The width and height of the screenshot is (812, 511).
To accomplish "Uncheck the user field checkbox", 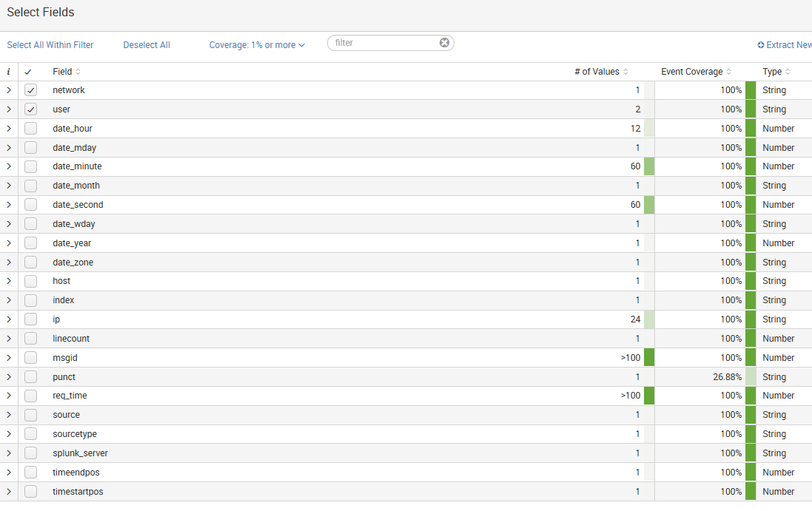I will click(x=30, y=109).
